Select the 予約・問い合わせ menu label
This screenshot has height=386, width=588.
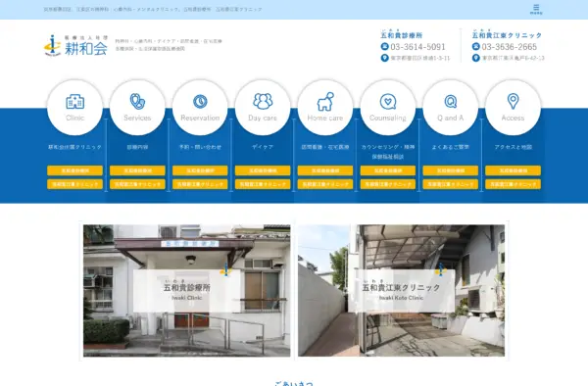point(200,147)
